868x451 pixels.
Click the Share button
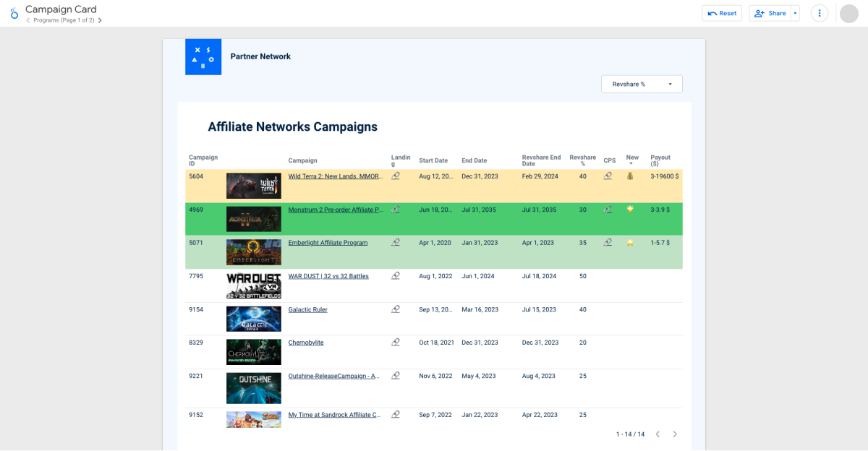(770, 13)
